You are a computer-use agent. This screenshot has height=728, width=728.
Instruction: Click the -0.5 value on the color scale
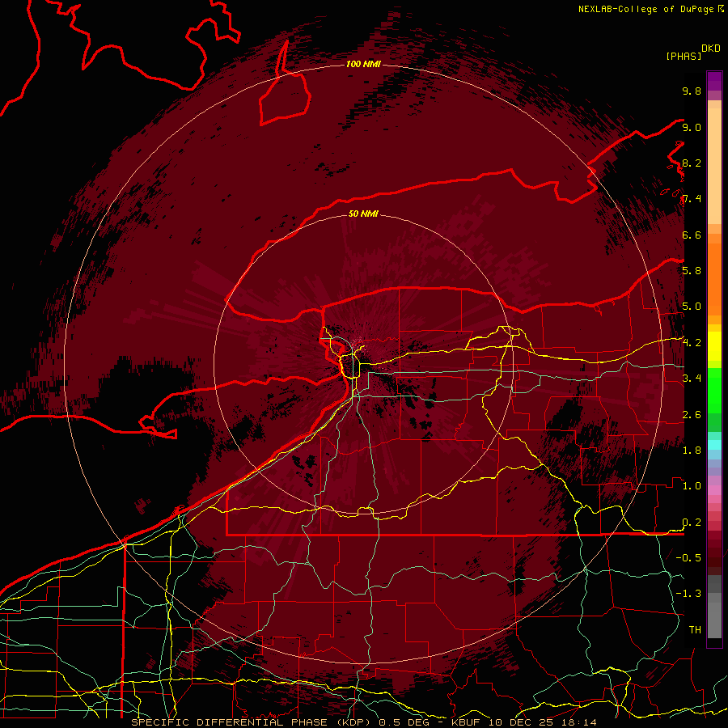[x=688, y=557]
